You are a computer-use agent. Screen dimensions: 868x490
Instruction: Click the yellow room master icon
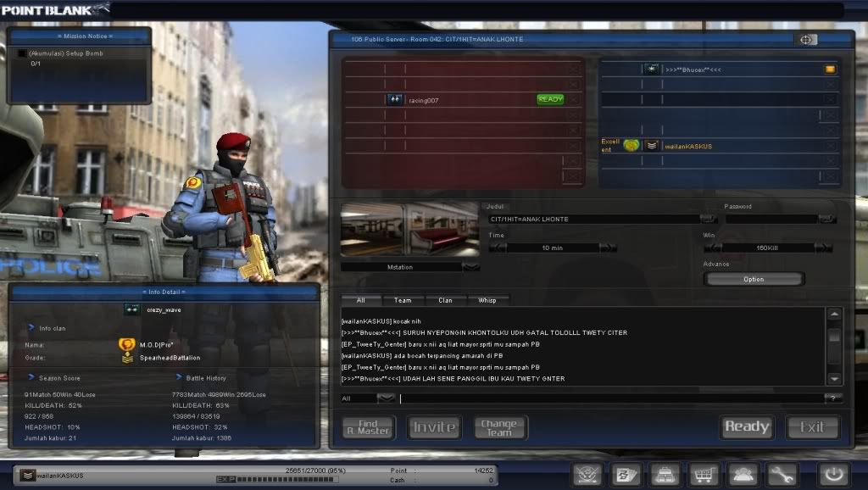click(x=830, y=70)
